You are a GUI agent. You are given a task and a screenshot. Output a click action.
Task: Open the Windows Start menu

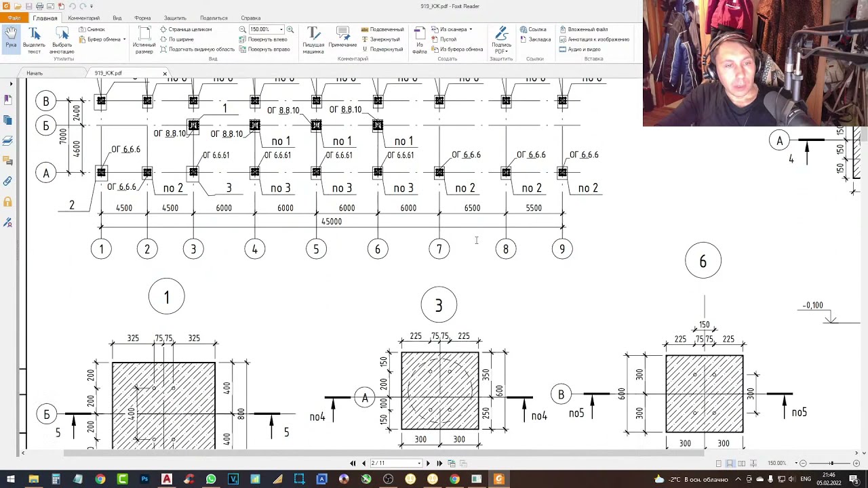click(x=11, y=480)
